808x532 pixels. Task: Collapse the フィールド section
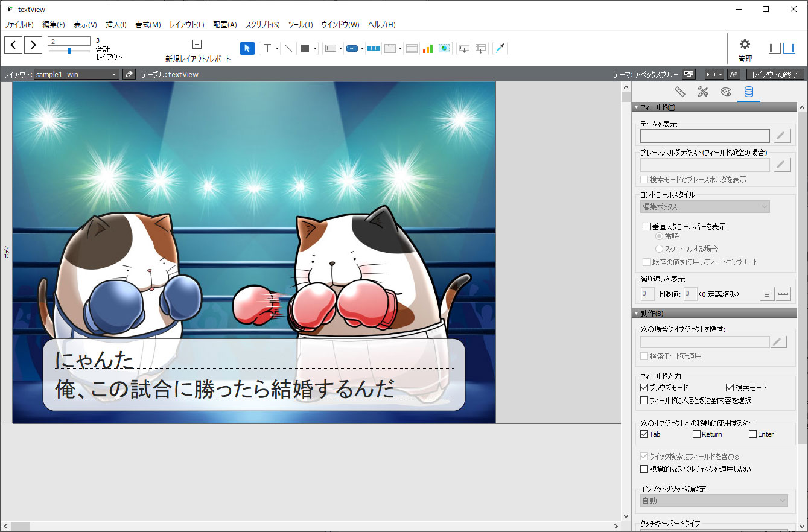click(636, 107)
